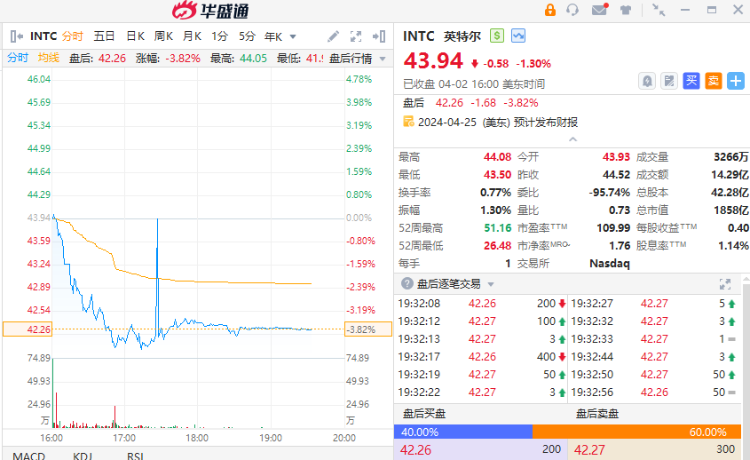Toggle the blue 分时 line legend

pos(18,58)
